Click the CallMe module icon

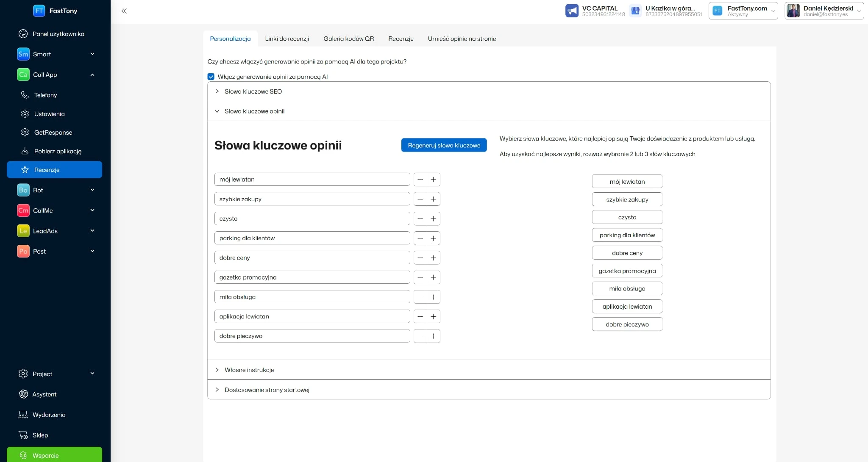click(x=23, y=210)
